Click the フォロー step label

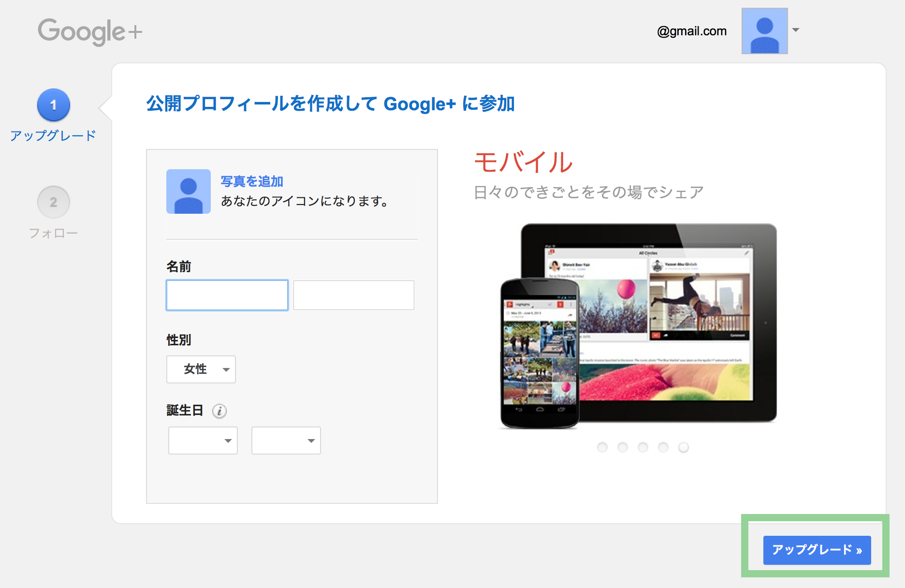pyautogui.click(x=53, y=233)
